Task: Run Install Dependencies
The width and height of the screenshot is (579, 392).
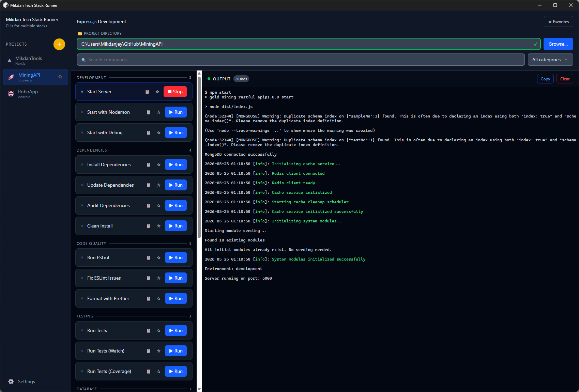Action: click(176, 164)
